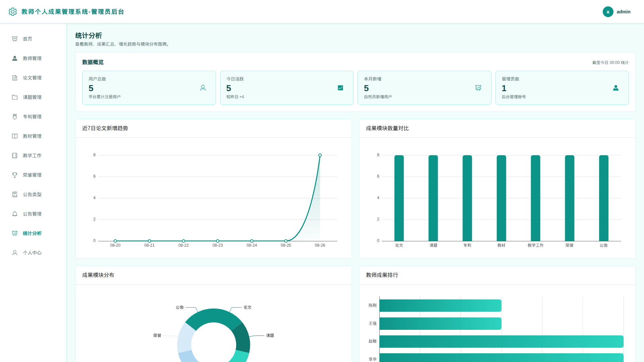Click the 公告类型 icon in sidebar
This screenshot has height=362, width=644.
15,194
